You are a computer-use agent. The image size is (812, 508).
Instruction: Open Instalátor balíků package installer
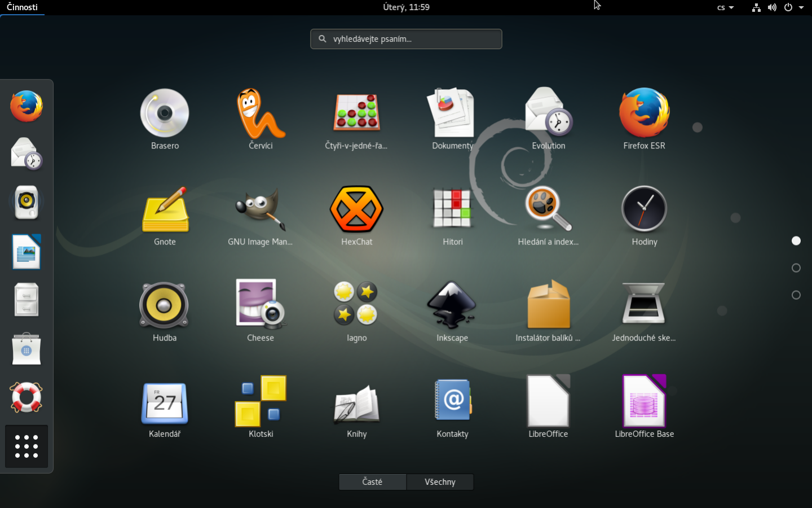click(548, 312)
